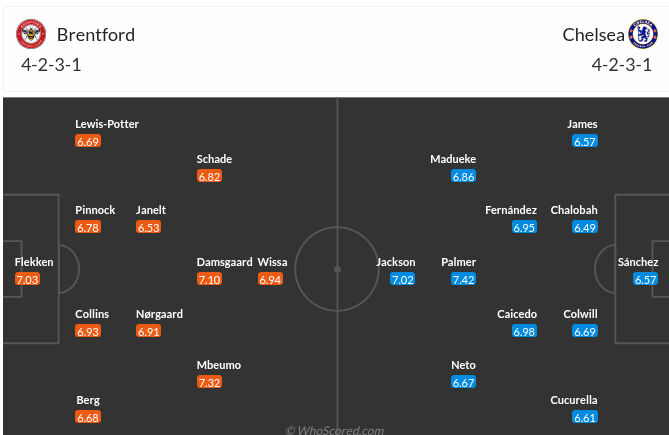Viewport: 669px width, 435px height.
Task: Click Schade's 6.82 rating badge
Action: [209, 176]
